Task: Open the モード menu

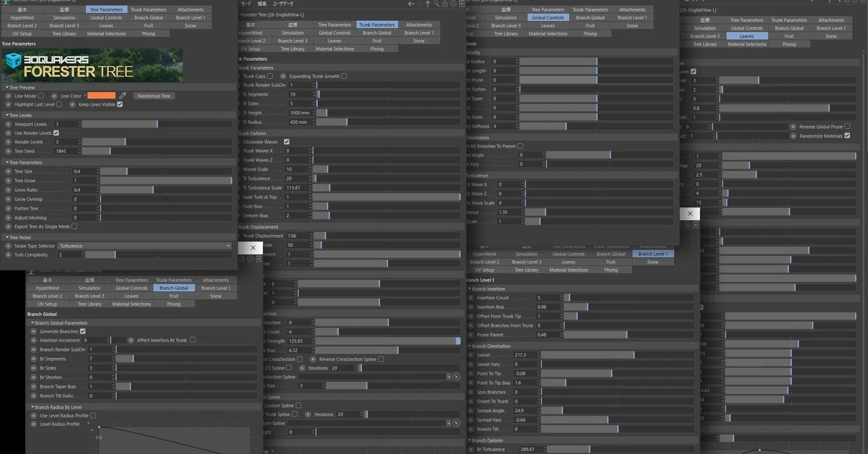Action: (247, 4)
